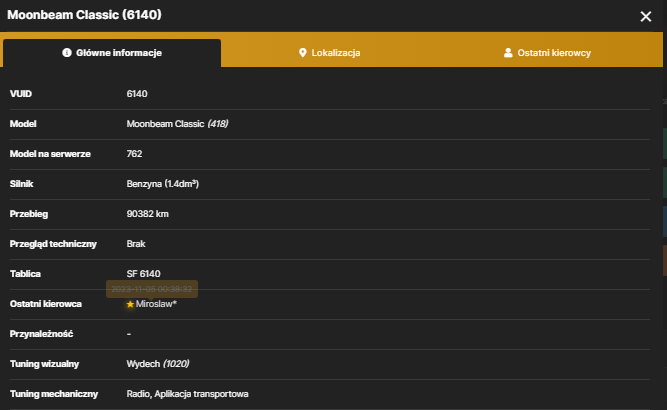This screenshot has height=410, width=667.
Task: Open the Główne informacje tab
Action: [112, 53]
